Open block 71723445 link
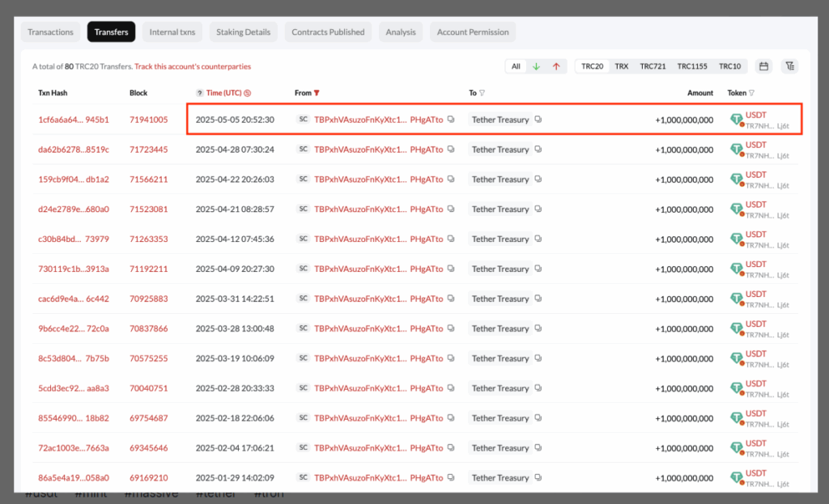The height and width of the screenshot is (504, 829). pos(148,150)
